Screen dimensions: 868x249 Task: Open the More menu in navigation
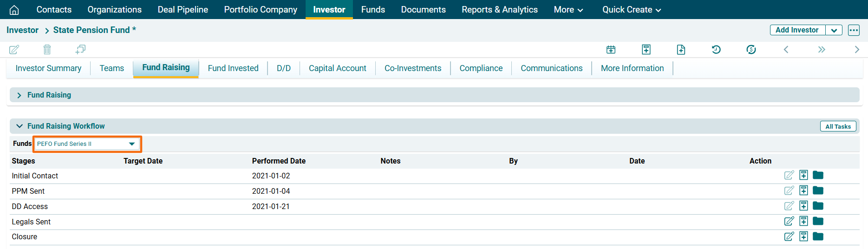tap(568, 10)
